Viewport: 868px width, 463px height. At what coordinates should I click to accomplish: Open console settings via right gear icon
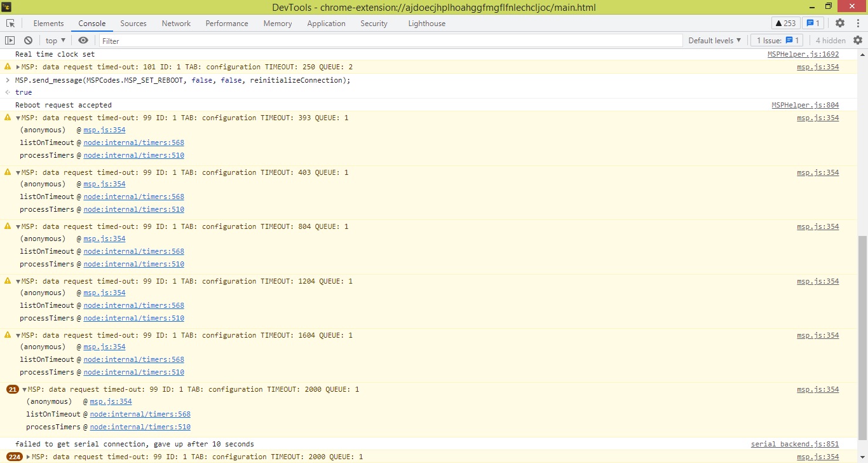pos(859,40)
